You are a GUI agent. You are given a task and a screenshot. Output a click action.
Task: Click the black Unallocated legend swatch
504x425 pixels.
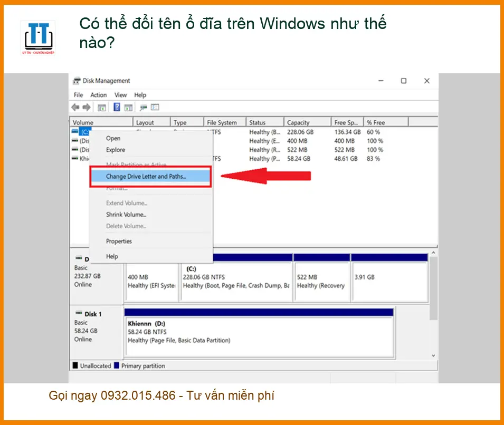point(75,365)
